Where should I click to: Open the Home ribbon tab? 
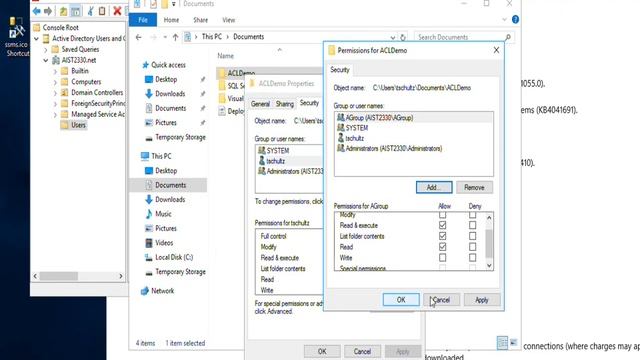171,20
